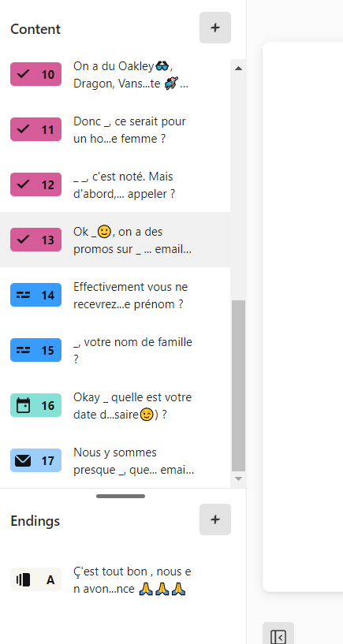
Task: Click the blue text icon of item 15
Action: 24,350
